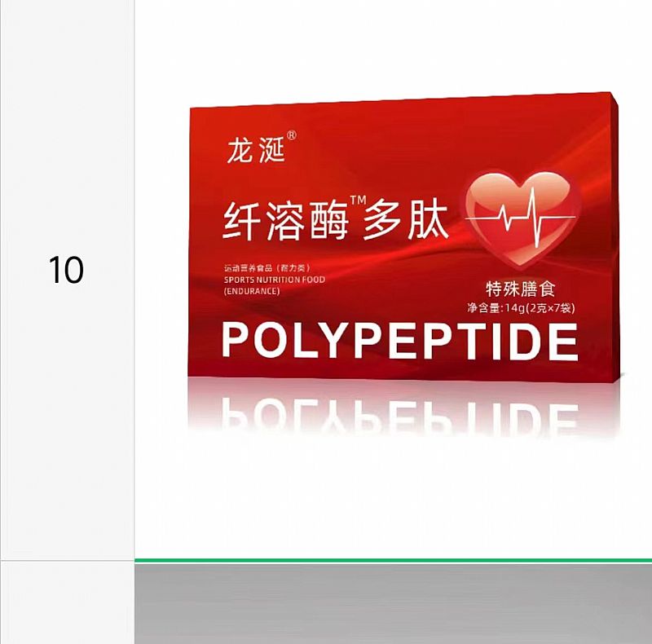Click SPORTS NUTRITION FOOD text
652x644 pixels.
275,280
